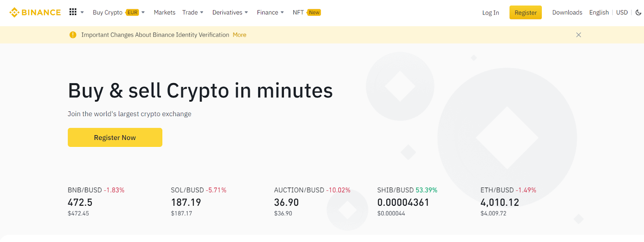
Task: Click the 53.39% change value
Action: pos(426,190)
